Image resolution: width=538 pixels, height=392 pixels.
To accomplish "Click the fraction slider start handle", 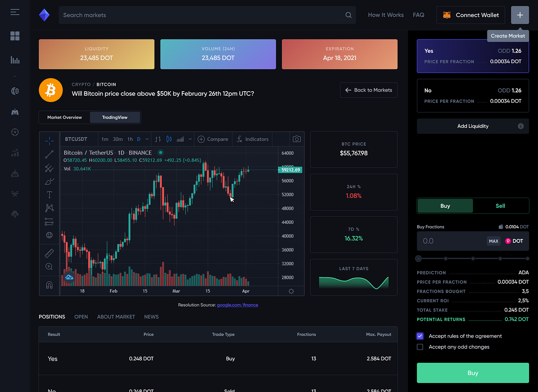I will (418, 259).
